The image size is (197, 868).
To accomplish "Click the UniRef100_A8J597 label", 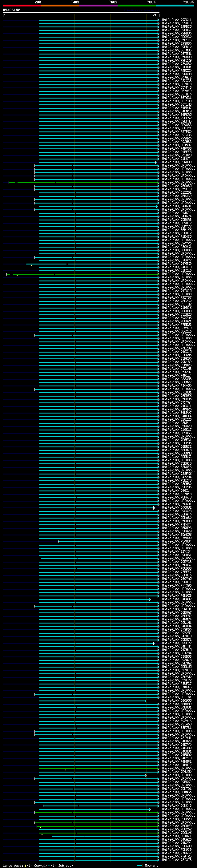I will pos(176,145).
